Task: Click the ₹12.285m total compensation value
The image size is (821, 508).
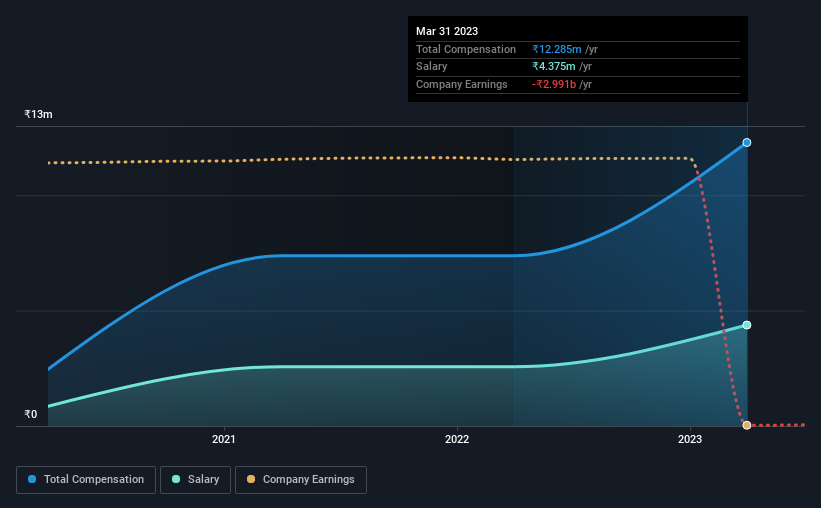Action: [x=557, y=49]
